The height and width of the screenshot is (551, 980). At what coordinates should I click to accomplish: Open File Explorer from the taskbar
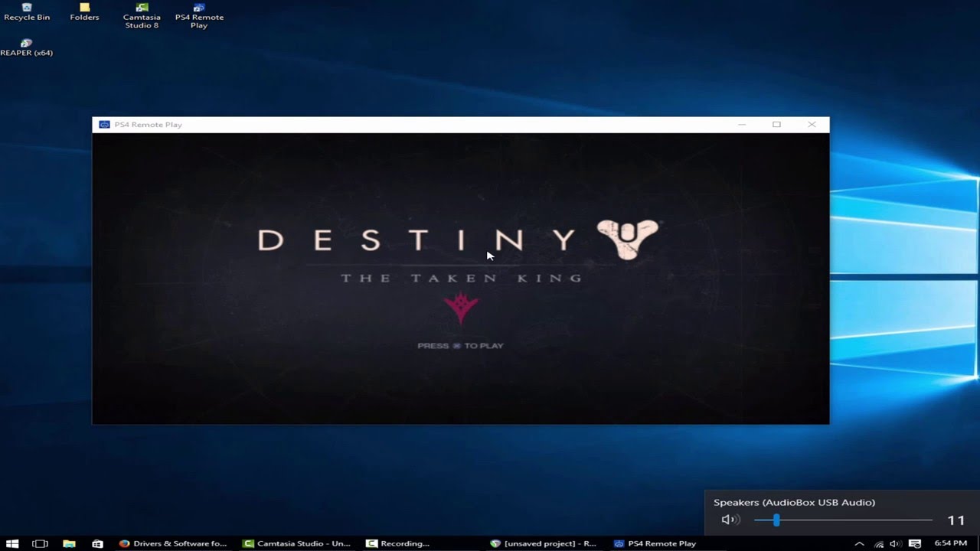[69, 543]
